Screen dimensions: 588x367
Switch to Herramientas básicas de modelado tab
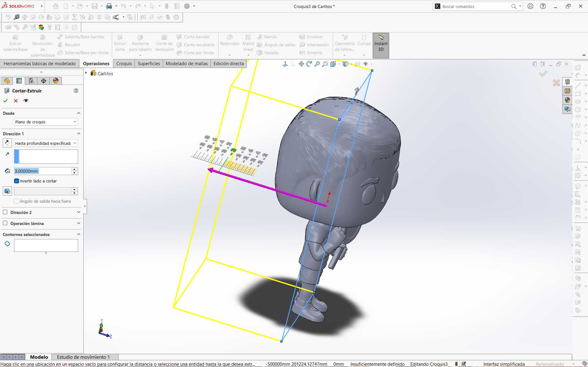tap(40, 64)
